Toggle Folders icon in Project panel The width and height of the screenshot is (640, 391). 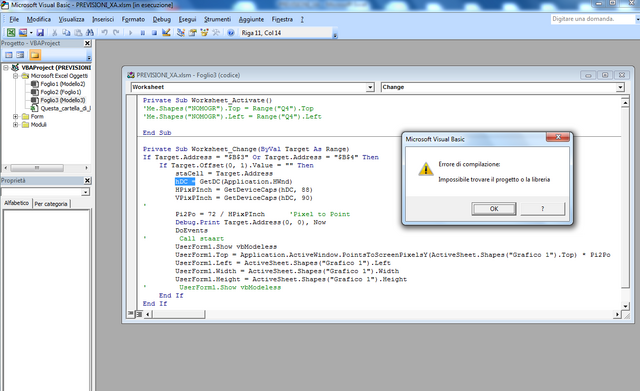point(35,55)
